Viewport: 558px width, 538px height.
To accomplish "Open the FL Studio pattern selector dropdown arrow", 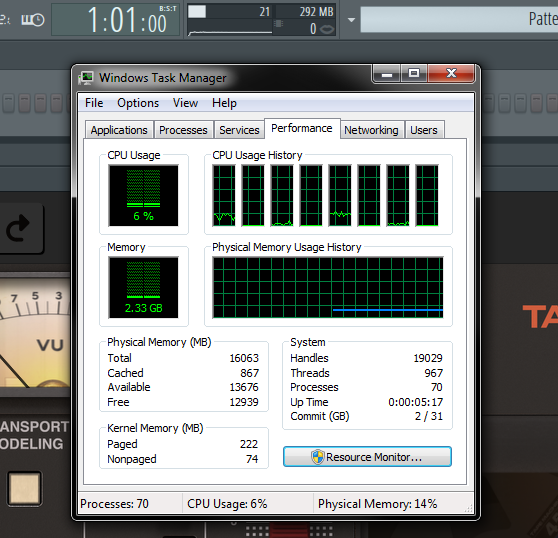I will (351, 20).
